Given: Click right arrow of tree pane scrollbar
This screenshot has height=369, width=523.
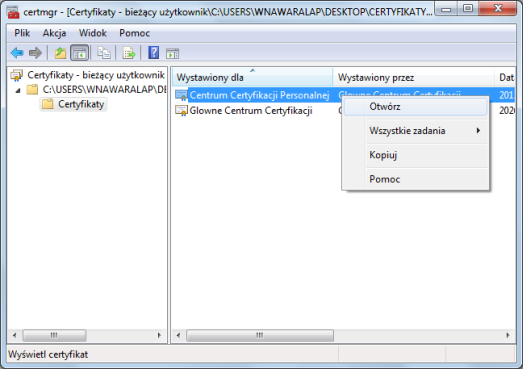Looking at the screenshot, I should coord(159,335).
